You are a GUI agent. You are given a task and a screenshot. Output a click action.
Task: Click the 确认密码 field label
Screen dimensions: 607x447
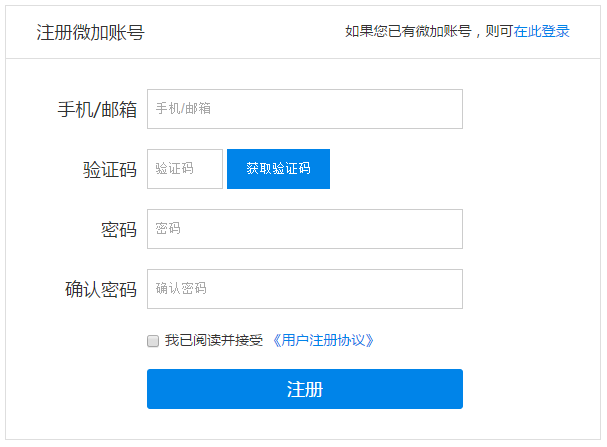tap(101, 289)
